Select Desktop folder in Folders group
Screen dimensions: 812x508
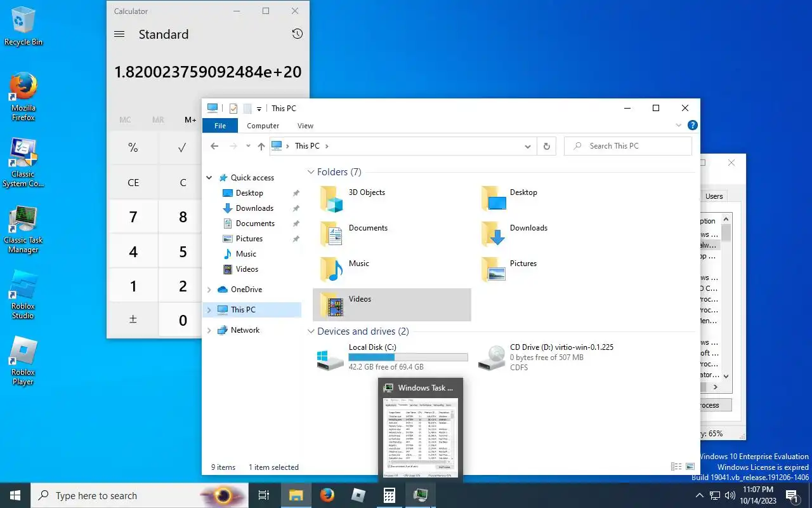coord(553,199)
